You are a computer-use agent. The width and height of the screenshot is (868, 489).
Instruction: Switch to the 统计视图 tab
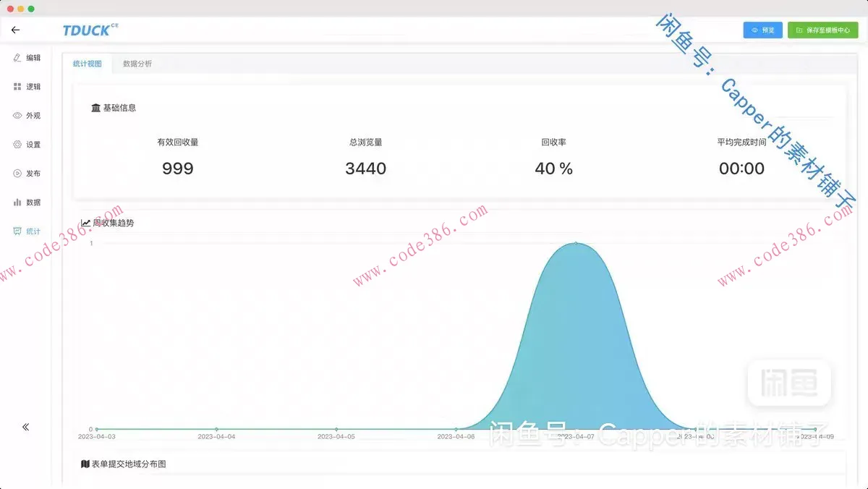click(x=88, y=64)
